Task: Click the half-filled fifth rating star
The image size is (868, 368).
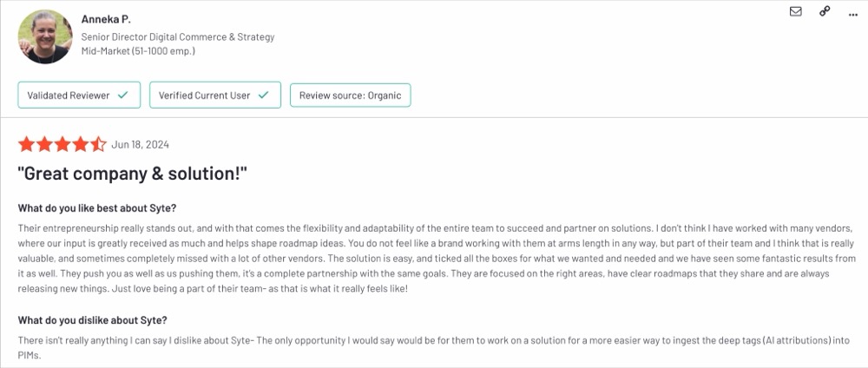Action: tap(98, 144)
